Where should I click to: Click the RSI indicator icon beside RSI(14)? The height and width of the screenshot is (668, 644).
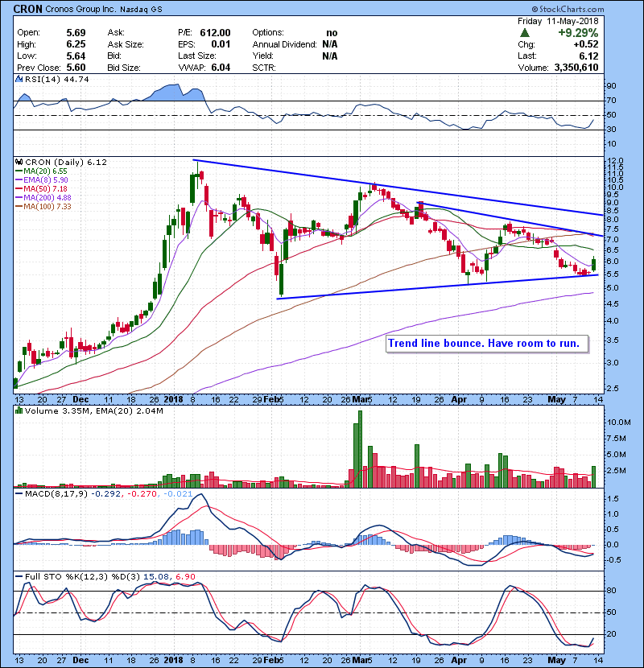(x=19, y=79)
